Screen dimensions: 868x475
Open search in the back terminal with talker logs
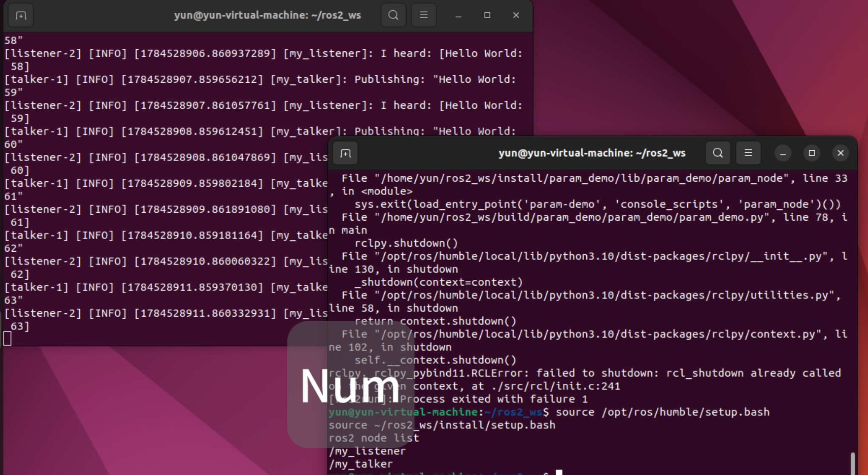pyautogui.click(x=393, y=15)
